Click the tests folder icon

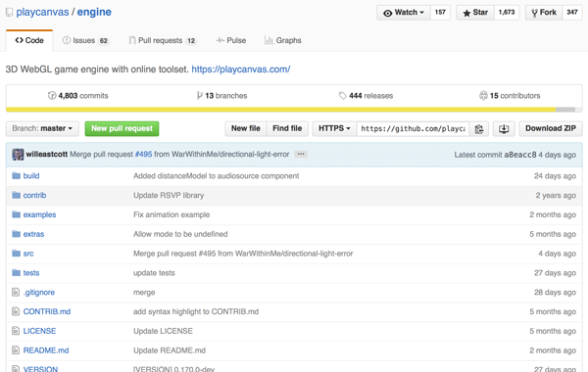[16, 273]
